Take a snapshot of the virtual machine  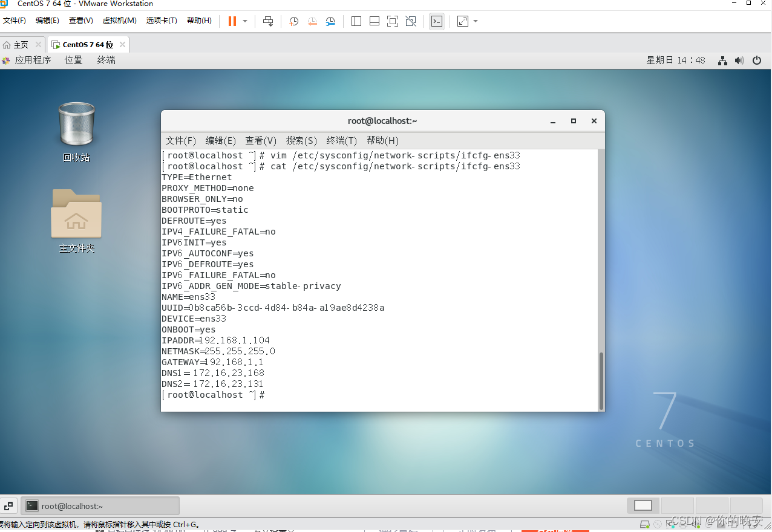[294, 21]
